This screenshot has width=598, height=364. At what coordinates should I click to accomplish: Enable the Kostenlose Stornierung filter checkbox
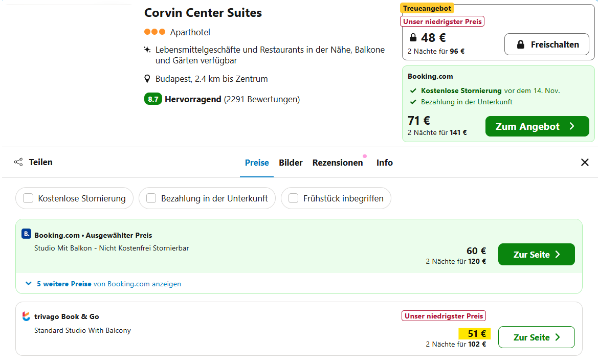pyautogui.click(x=29, y=198)
